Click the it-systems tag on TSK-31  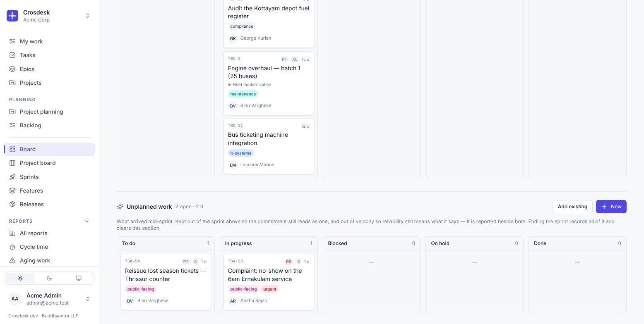pos(241,153)
